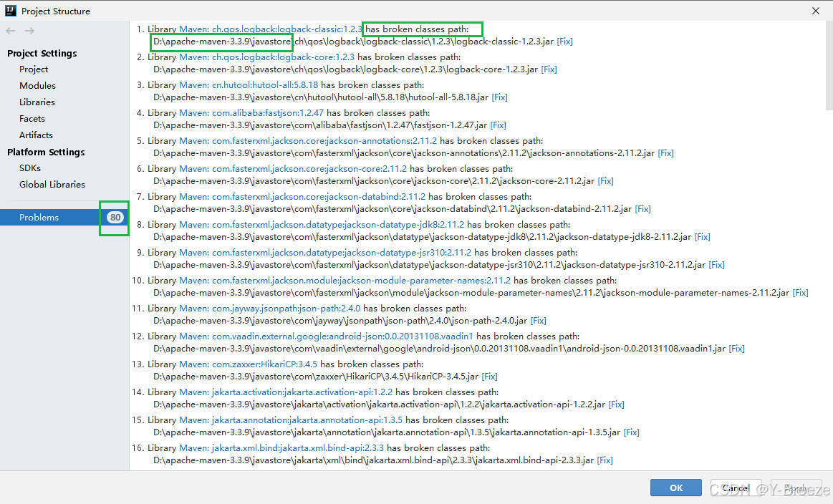Screen dimensions: 833x504
Task: Open the Artifacts settings entry
Action: click(x=36, y=135)
